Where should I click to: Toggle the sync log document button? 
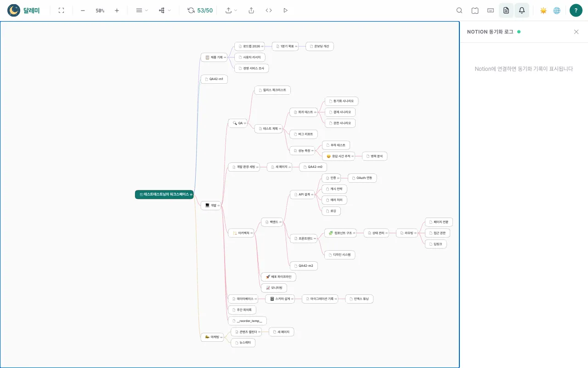(x=506, y=10)
